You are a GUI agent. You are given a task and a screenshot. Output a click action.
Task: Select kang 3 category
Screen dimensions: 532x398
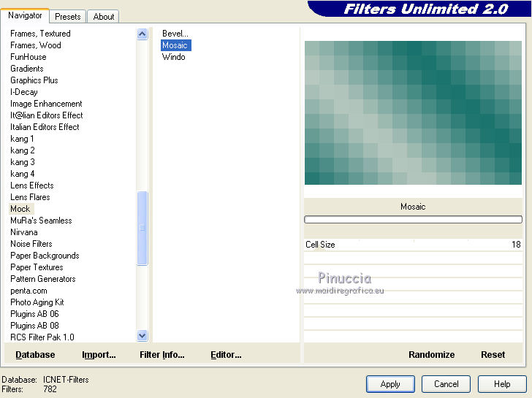pos(23,162)
